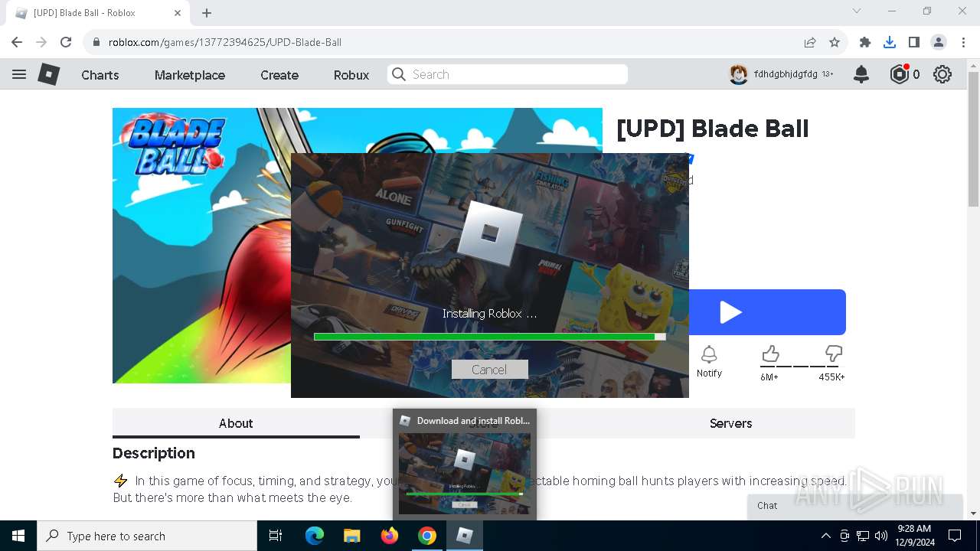Go back in Chrome browser

17,42
